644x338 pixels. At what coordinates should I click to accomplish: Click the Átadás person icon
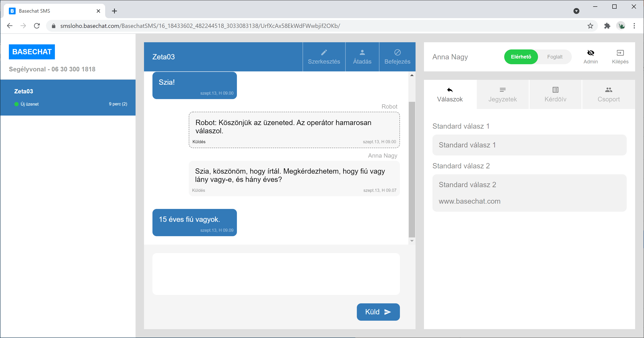click(362, 52)
